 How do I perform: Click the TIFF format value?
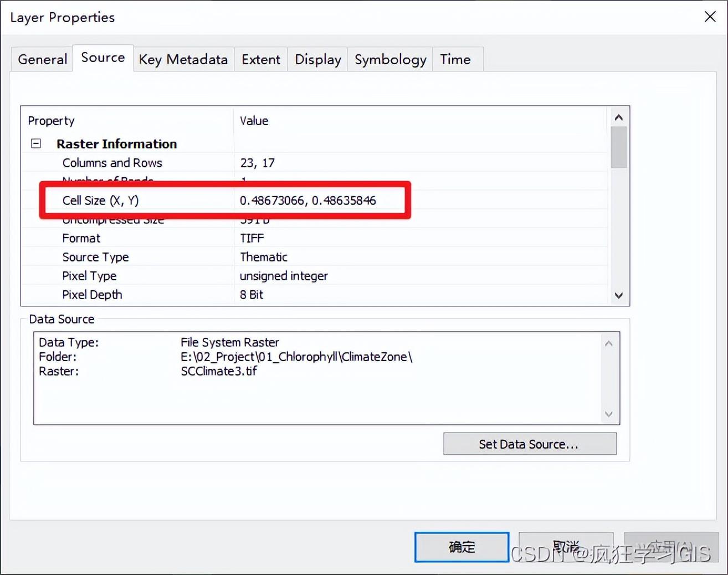252,238
